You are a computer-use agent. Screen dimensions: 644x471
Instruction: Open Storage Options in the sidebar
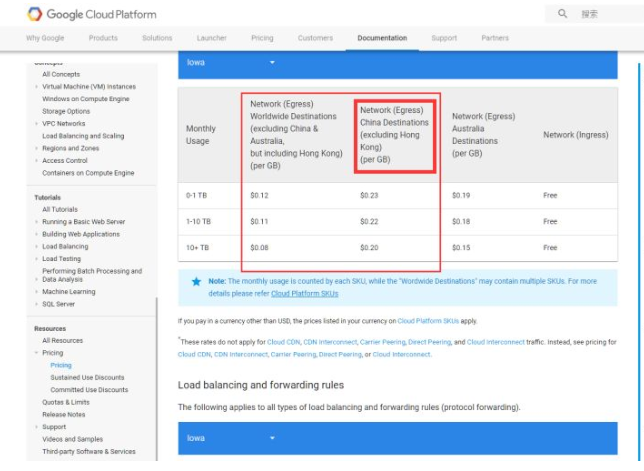click(66, 111)
